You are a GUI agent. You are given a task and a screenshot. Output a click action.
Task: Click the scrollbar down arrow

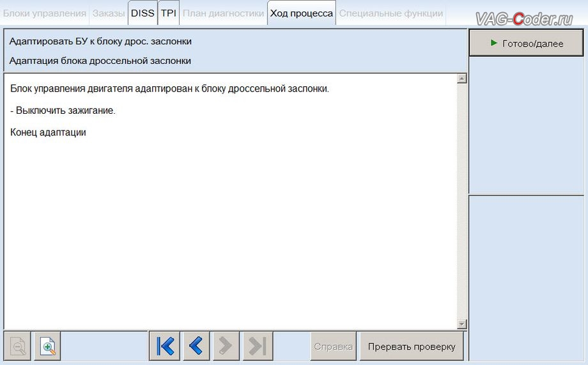[461, 323]
